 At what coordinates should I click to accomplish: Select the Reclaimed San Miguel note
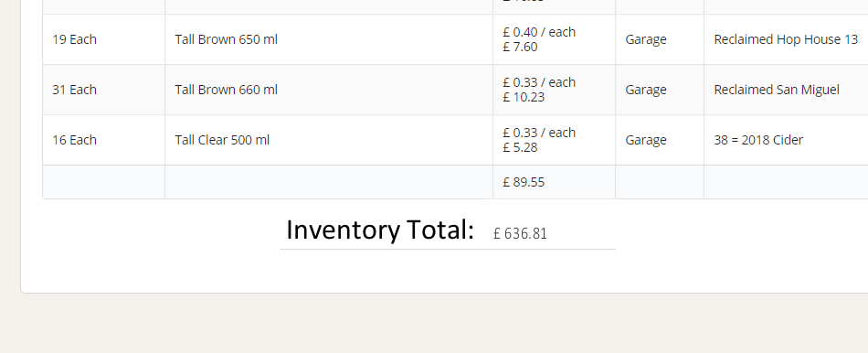coord(776,90)
